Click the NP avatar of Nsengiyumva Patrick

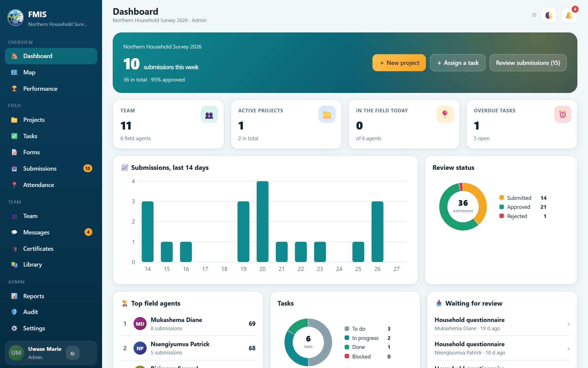point(140,348)
